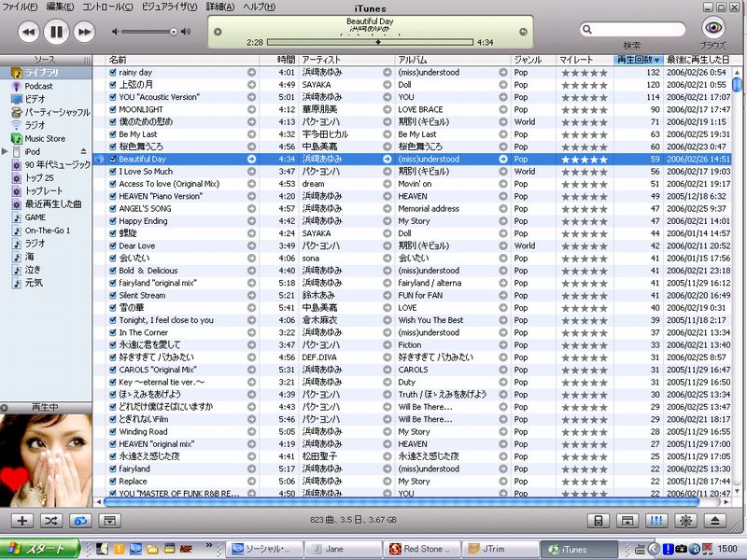Viewport: 747px width, 560px height.
Task: Expand the iPod source tree arrow
Action: [6, 151]
